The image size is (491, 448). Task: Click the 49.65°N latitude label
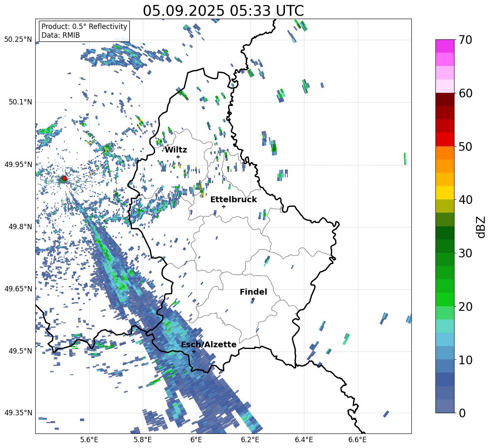pos(18,289)
